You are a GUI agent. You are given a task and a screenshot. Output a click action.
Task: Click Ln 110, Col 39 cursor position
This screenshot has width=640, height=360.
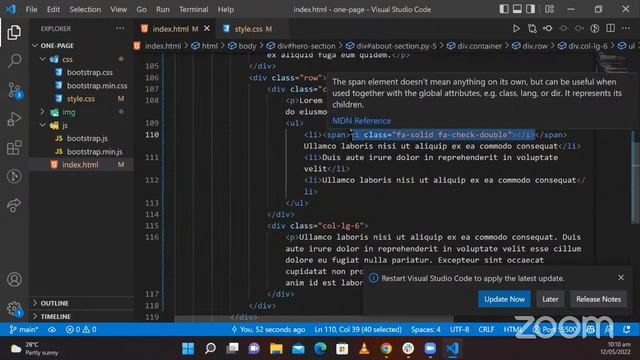pos(358,329)
